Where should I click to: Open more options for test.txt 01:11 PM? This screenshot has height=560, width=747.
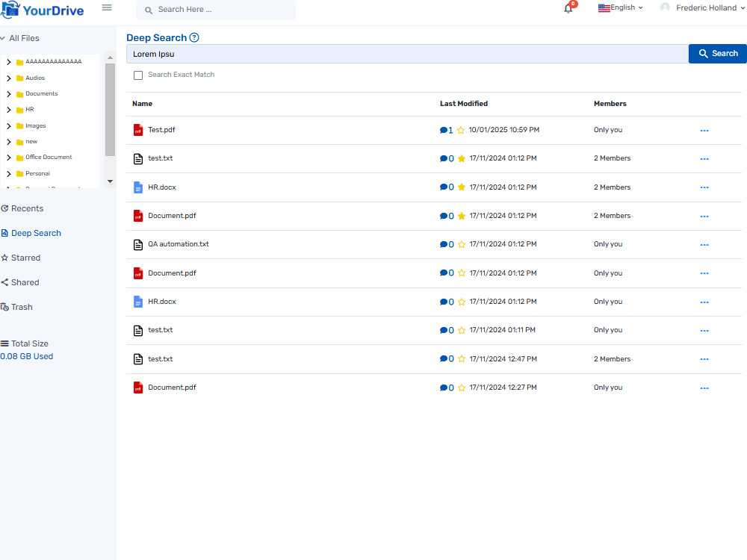coord(704,331)
